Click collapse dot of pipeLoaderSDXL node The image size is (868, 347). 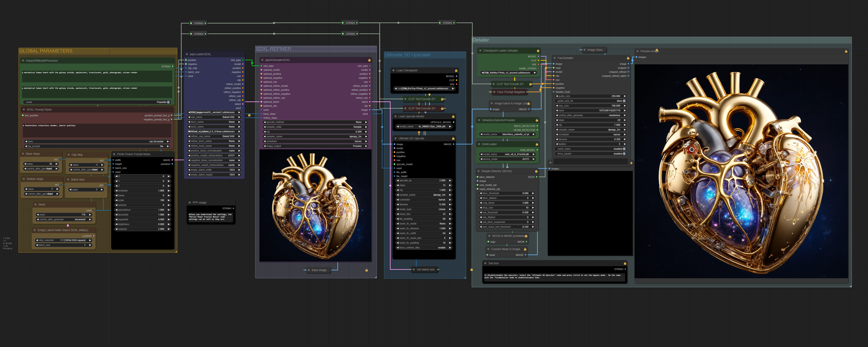pos(187,54)
